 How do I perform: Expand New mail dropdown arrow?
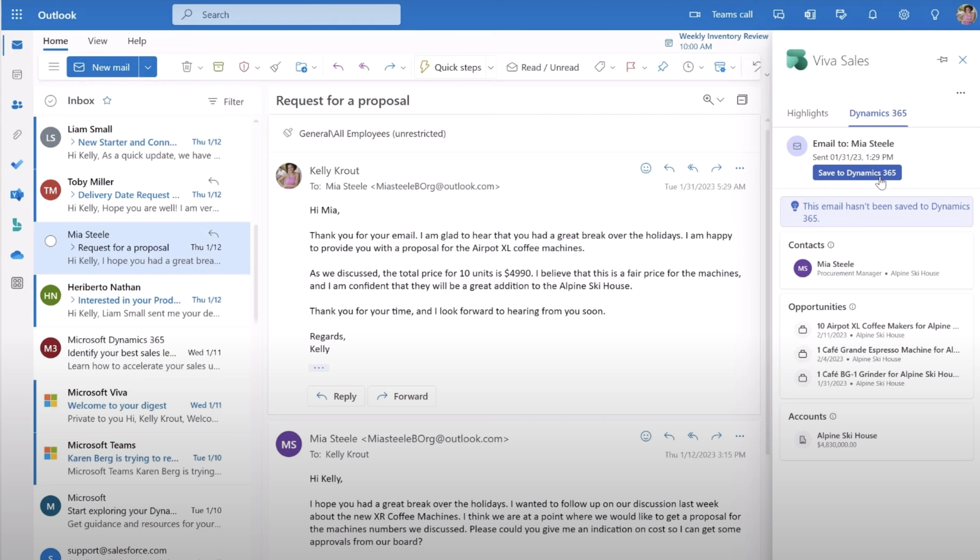coord(148,67)
